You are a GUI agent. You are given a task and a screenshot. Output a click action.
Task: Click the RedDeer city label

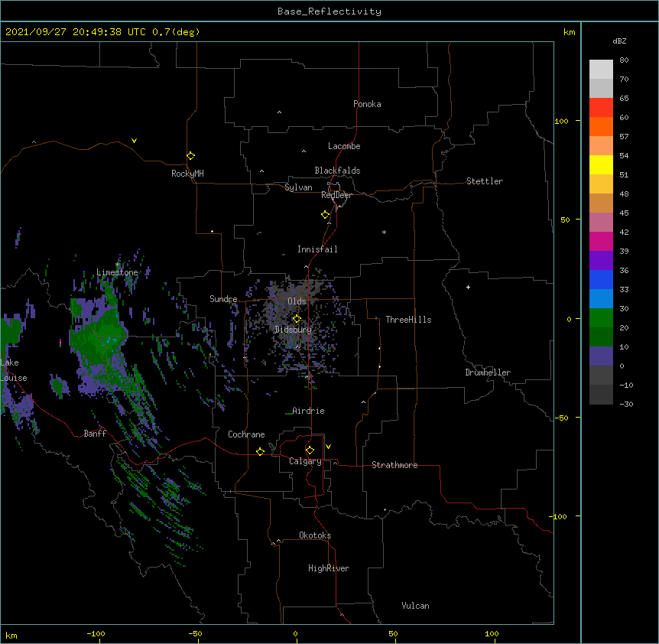coord(336,195)
